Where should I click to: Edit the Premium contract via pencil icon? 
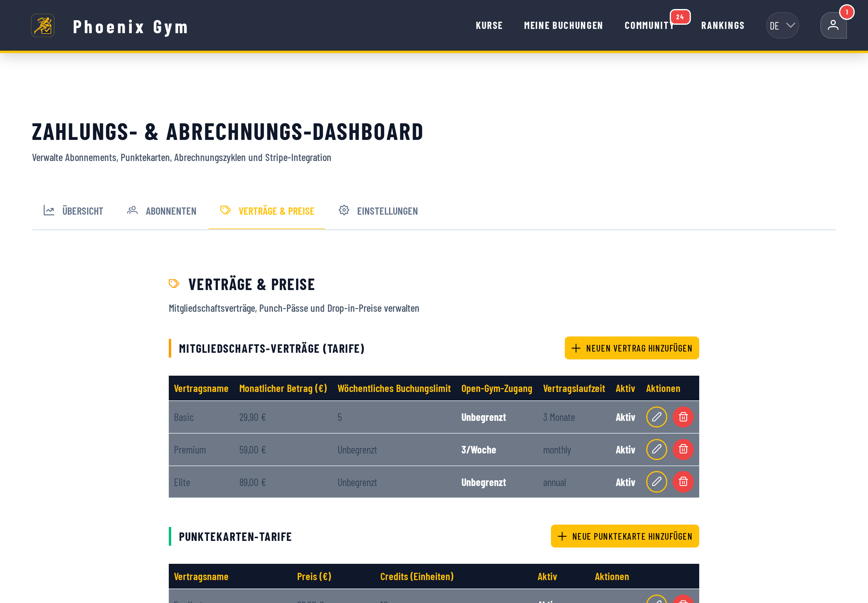pos(656,449)
